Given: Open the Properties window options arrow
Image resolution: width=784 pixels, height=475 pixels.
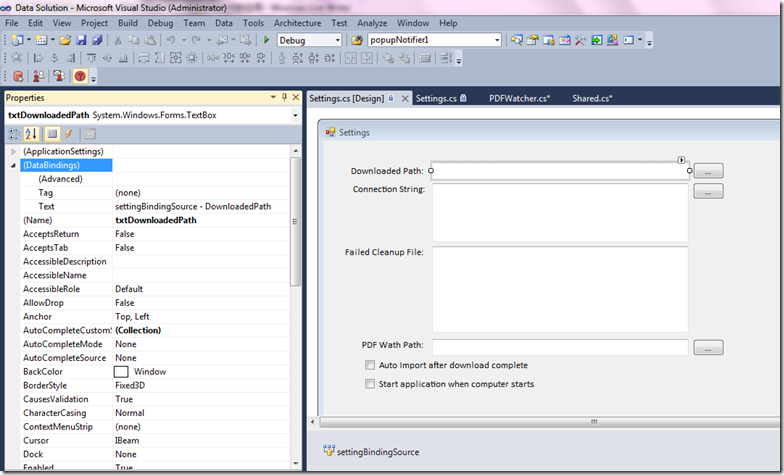Looking at the screenshot, I should click(273, 97).
